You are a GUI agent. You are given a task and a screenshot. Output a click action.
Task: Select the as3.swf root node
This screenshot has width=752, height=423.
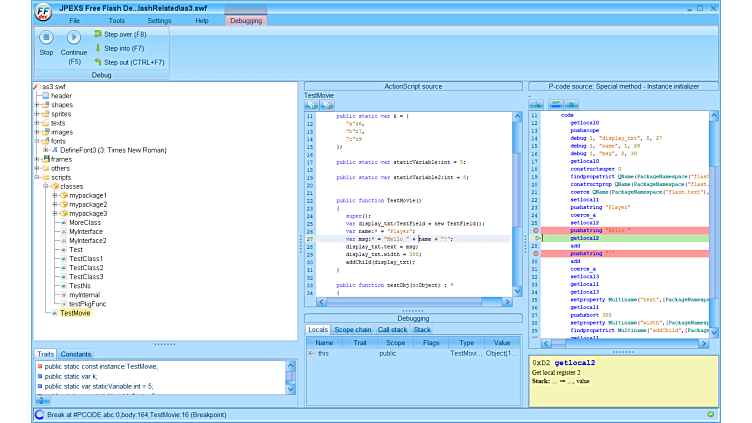(53, 87)
